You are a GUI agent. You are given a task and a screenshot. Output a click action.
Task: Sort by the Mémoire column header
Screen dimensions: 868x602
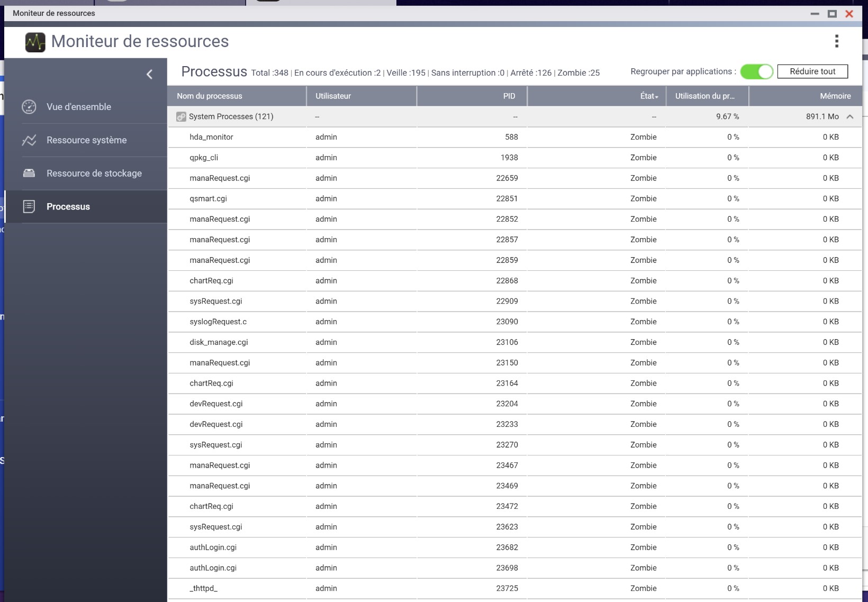pyautogui.click(x=835, y=96)
